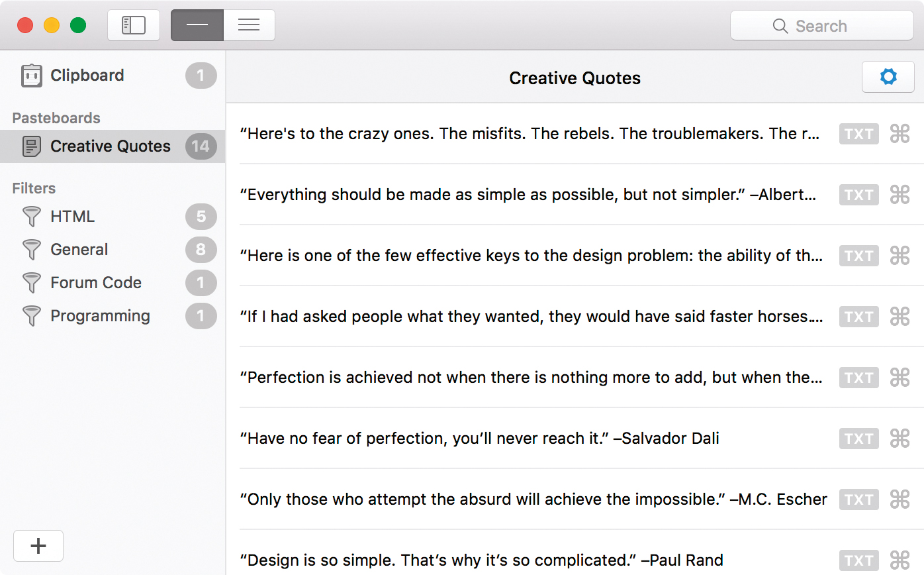The image size is (924, 575).
Task: Click command icon on Salvador Dali quote
Action: coord(900,439)
